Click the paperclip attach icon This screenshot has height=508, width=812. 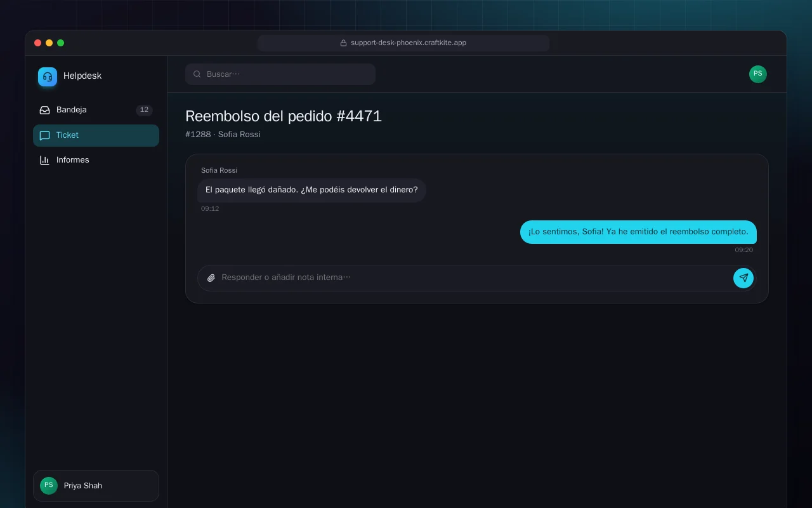click(x=211, y=277)
